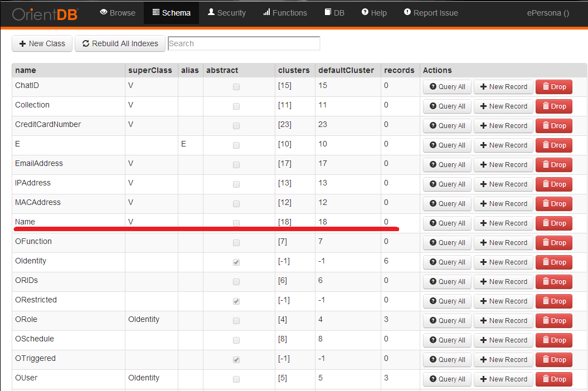The width and height of the screenshot is (588, 391).
Task: Select the CreditCardNumber class name
Action: click(x=47, y=124)
